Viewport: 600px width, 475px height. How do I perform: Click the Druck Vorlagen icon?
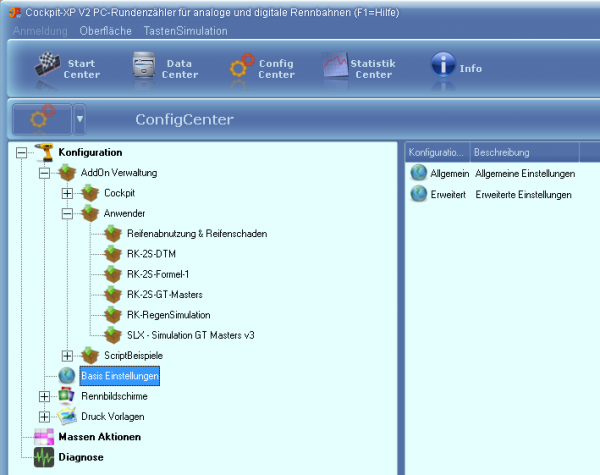coord(67,416)
